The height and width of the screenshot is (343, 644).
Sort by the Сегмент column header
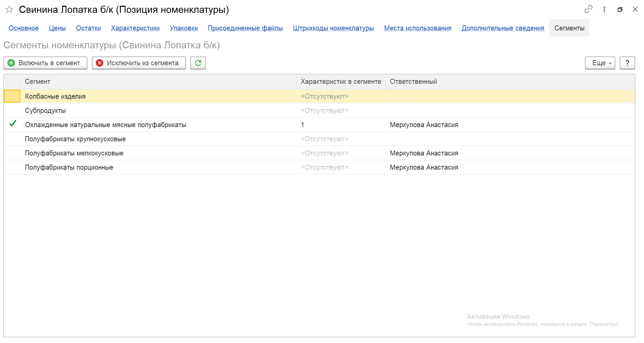[x=37, y=81]
